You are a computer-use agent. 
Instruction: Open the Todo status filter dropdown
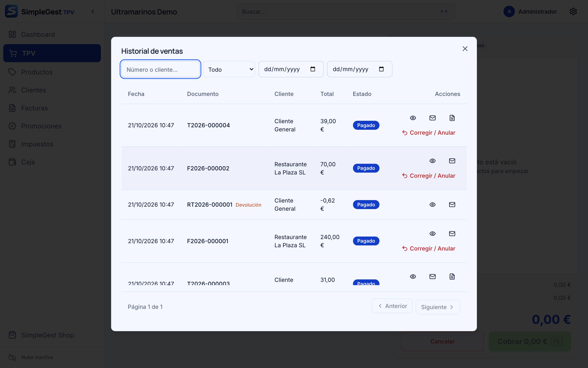click(229, 69)
